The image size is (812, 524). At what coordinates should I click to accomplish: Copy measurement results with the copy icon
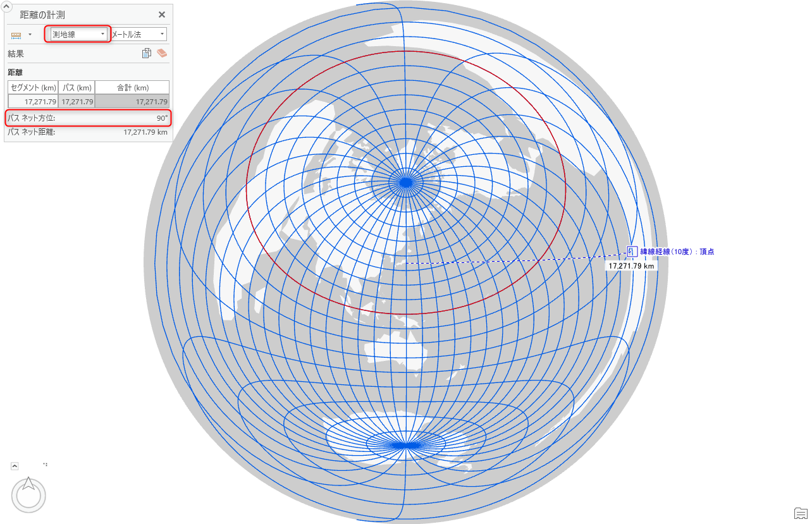(147, 54)
